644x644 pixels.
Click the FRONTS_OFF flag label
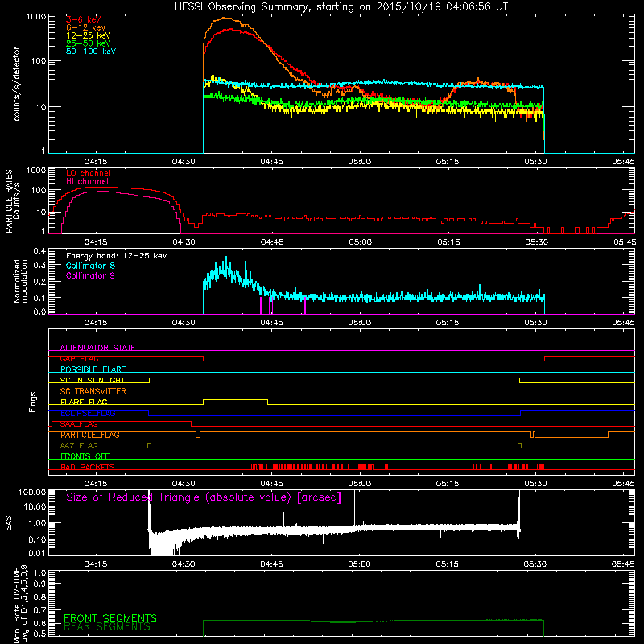(85, 456)
